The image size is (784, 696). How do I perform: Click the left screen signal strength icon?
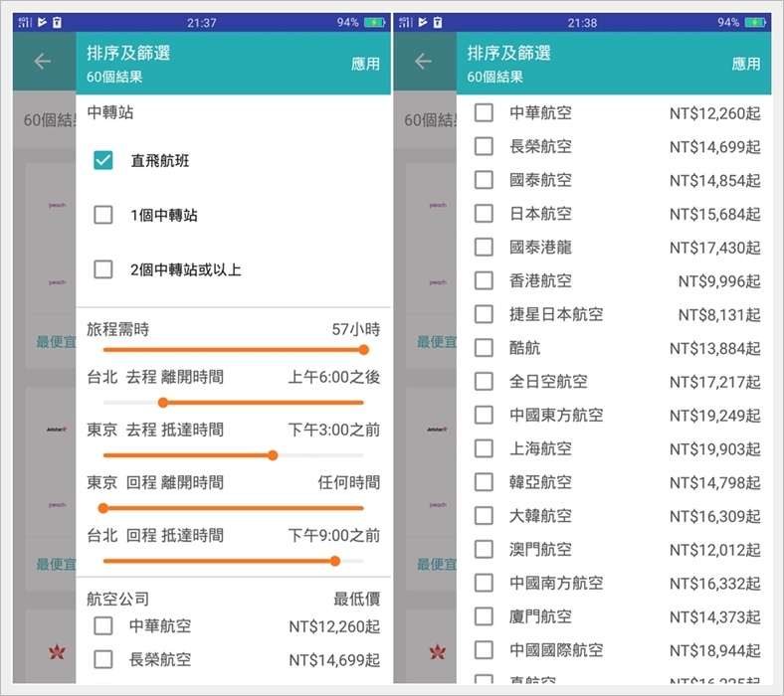point(25,22)
